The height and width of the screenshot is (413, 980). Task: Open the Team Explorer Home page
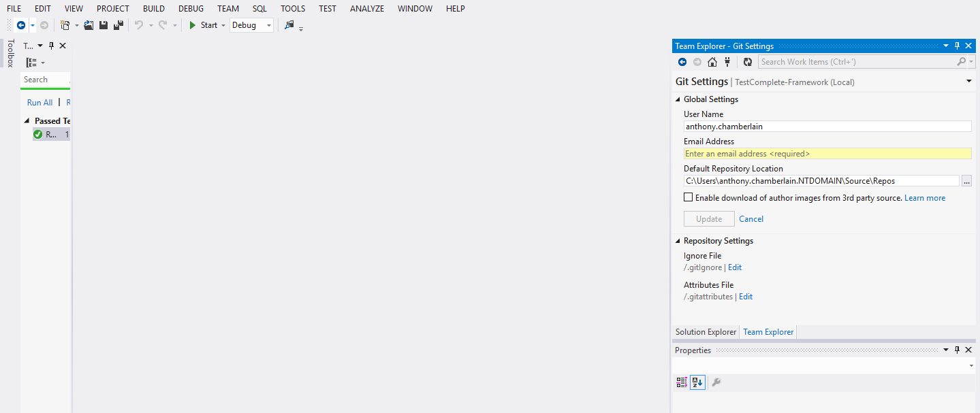point(712,61)
